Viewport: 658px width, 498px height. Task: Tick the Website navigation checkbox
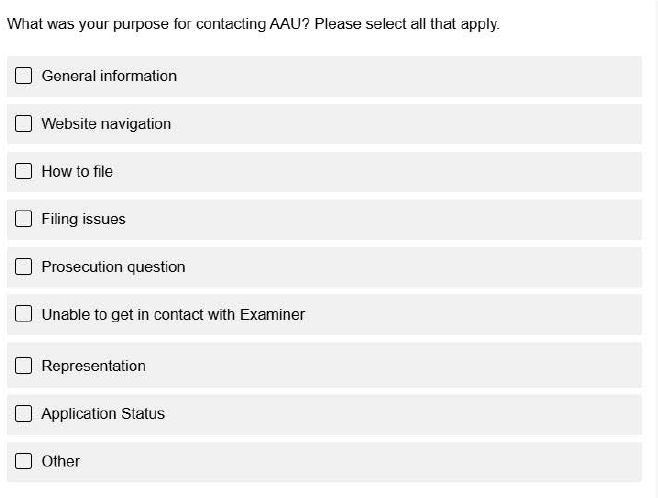(24, 124)
